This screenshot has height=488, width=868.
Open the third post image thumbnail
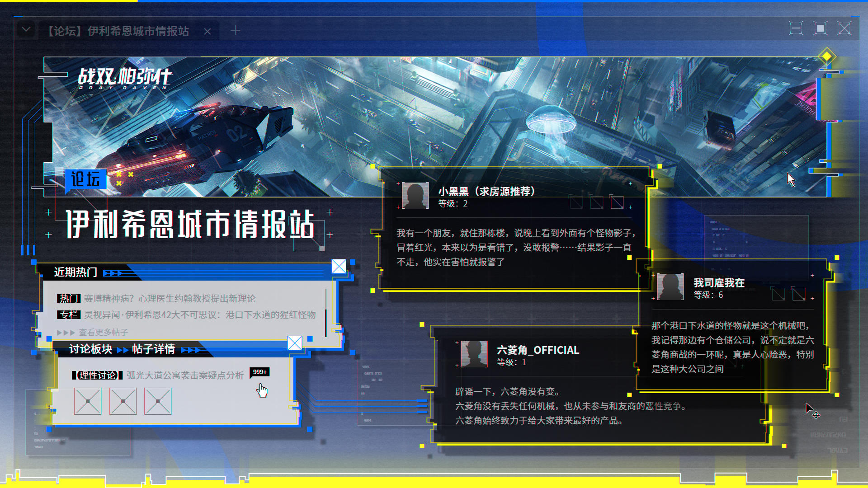(x=158, y=401)
